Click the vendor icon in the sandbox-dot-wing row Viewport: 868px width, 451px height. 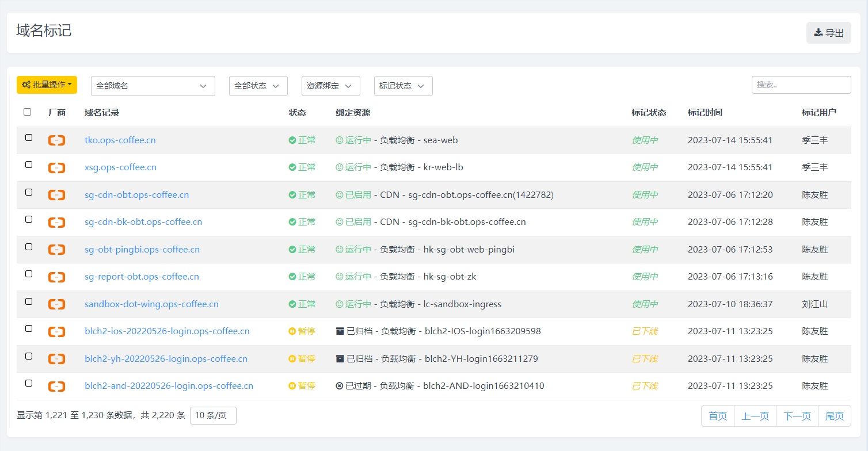[x=56, y=304]
